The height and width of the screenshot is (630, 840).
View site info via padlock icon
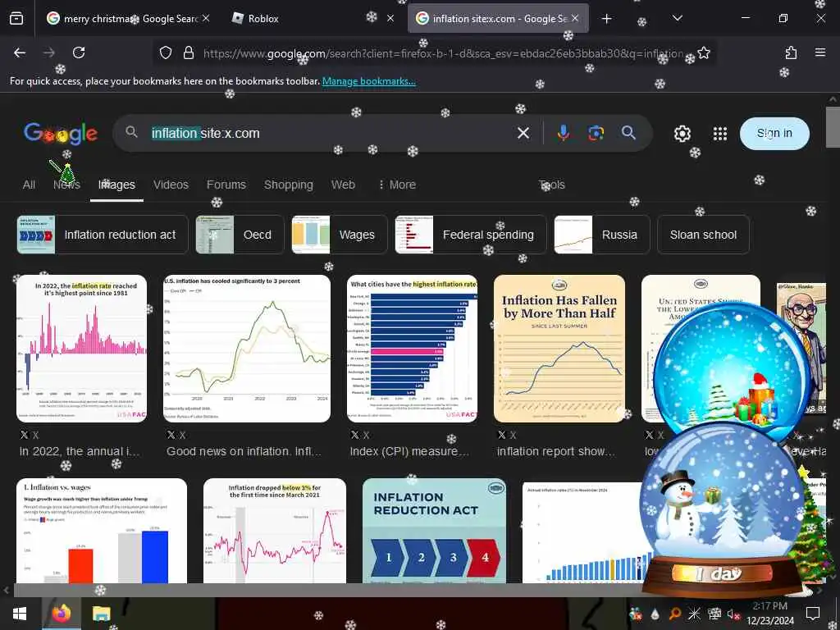click(x=188, y=52)
